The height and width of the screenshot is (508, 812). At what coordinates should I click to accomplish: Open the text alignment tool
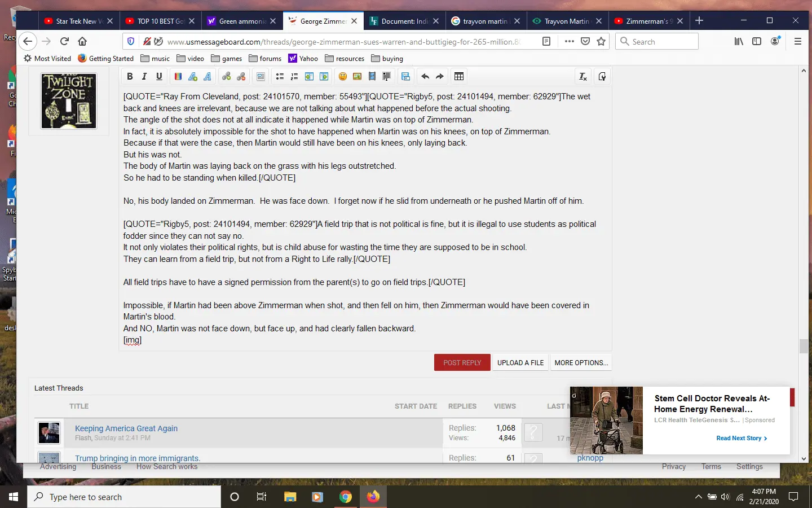261,77
